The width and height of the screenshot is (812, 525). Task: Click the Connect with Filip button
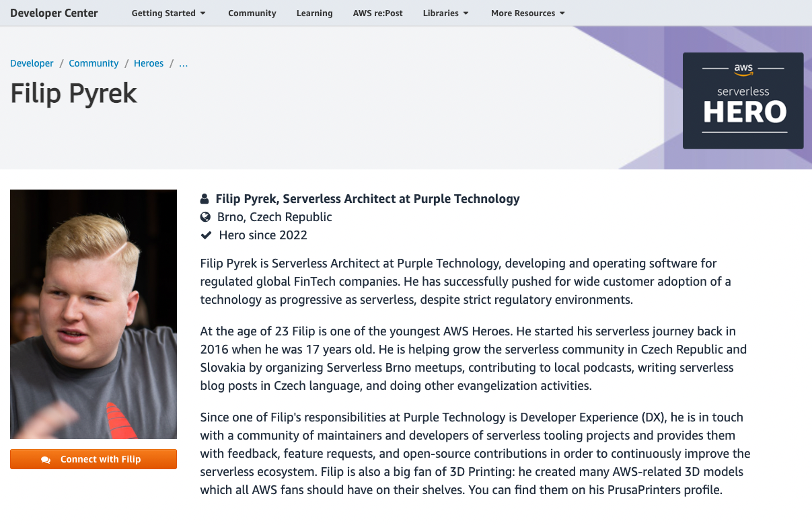click(x=94, y=459)
